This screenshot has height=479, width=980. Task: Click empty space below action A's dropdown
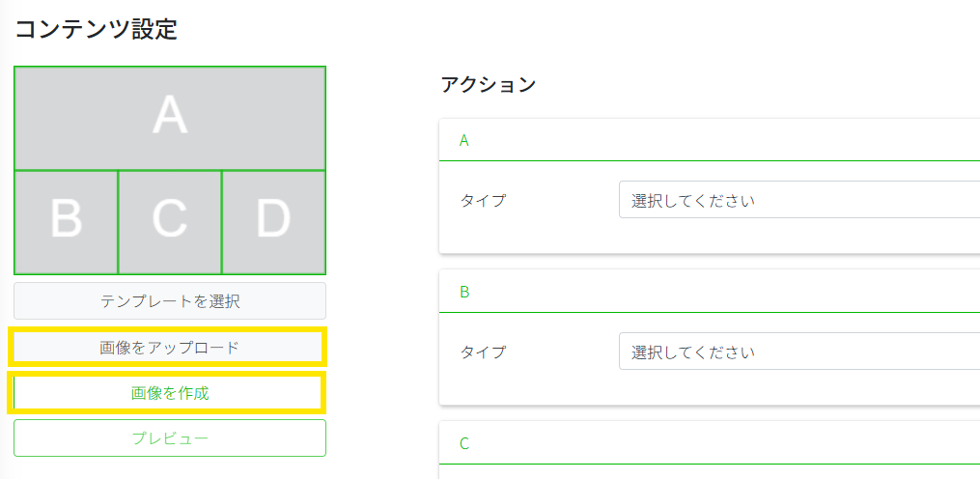click(709, 237)
